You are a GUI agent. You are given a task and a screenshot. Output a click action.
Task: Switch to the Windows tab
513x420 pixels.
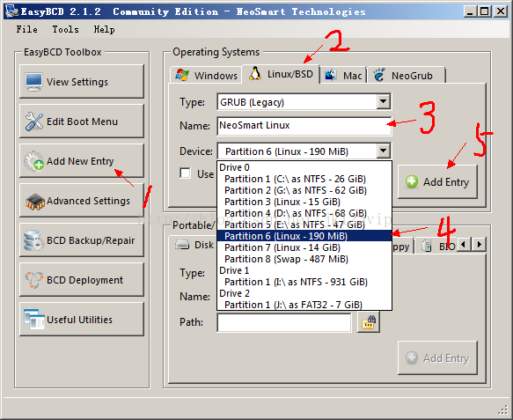206,76
